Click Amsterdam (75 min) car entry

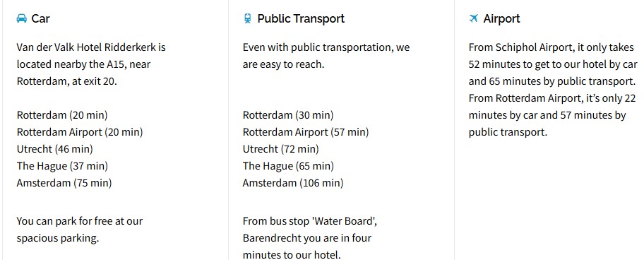pyautogui.click(x=64, y=183)
